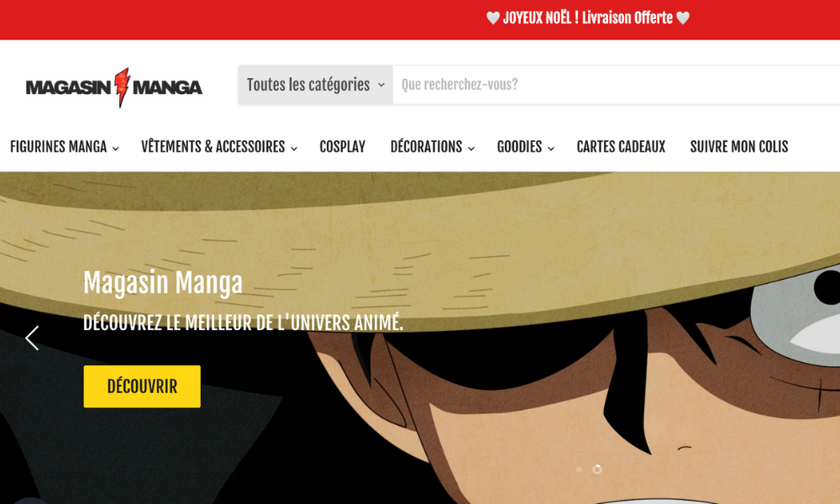Viewport: 840px width, 504px height.
Task: Expand the Vêtements & Accessoires chevron
Action: tap(294, 149)
